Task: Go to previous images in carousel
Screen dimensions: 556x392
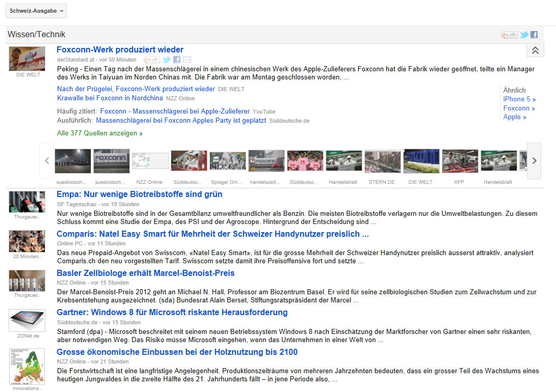Action: pyautogui.click(x=47, y=161)
